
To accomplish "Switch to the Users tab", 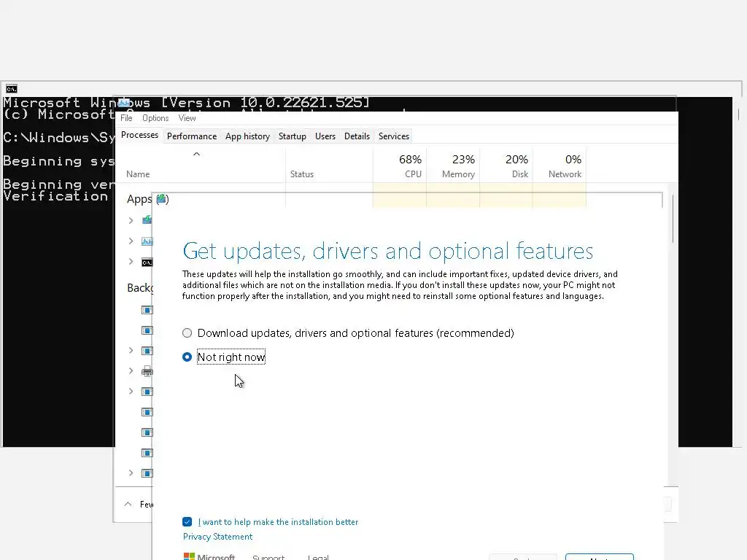I will (x=325, y=136).
